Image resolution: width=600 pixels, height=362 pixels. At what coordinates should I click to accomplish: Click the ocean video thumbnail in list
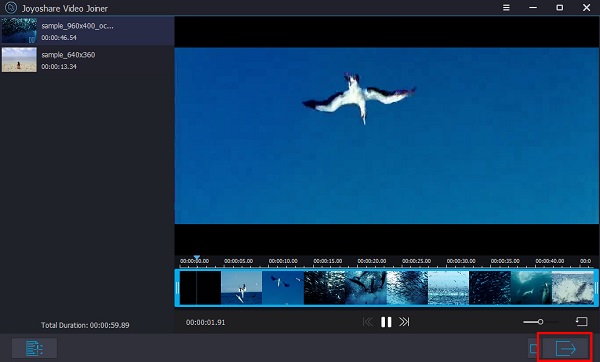point(19,31)
